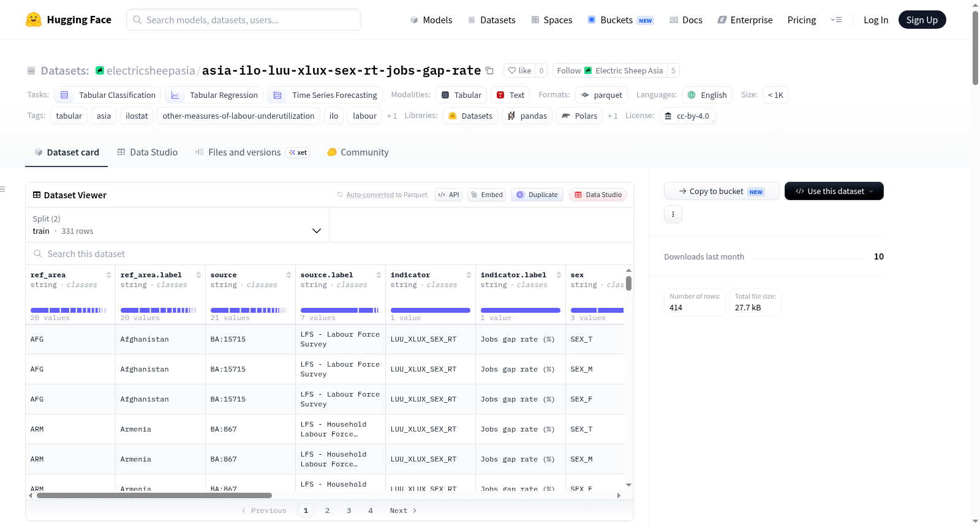980x527 pixels.
Task: Expand the train split selector
Action: click(x=177, y=225)
